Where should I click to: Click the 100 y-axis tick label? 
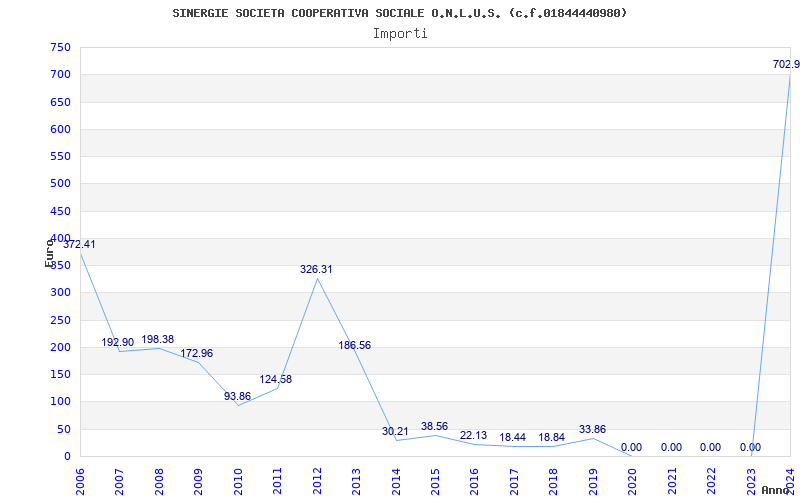60,402
